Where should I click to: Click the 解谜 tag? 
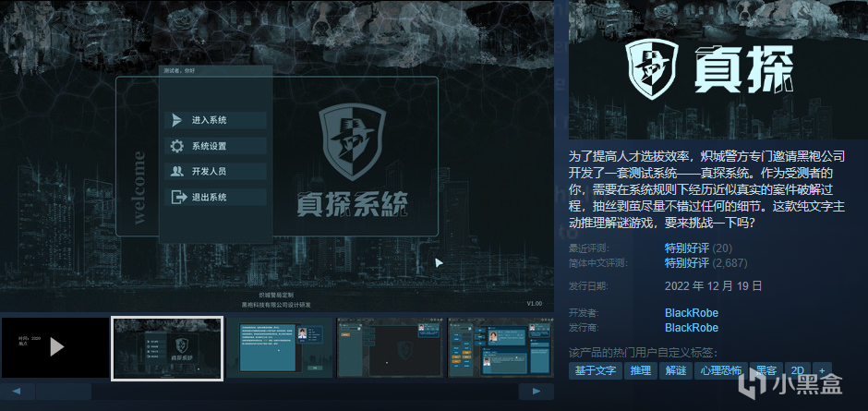tap(675, 371)
